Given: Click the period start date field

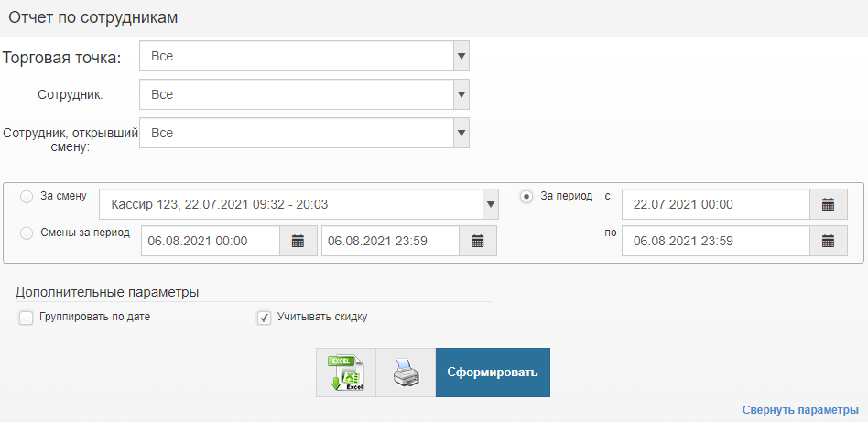Looking at the screenshot, I should [x=715, y=204].
